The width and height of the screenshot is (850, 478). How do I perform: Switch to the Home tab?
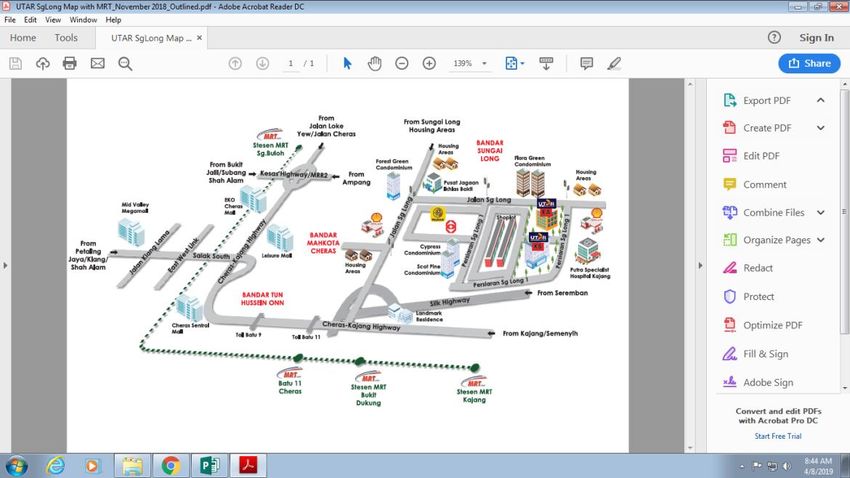pyautogui.click(x=23, y=37)
